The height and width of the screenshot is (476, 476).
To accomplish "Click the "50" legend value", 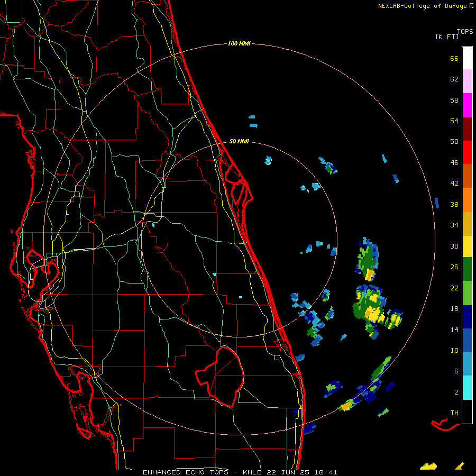I will click(x=454, y=142).
